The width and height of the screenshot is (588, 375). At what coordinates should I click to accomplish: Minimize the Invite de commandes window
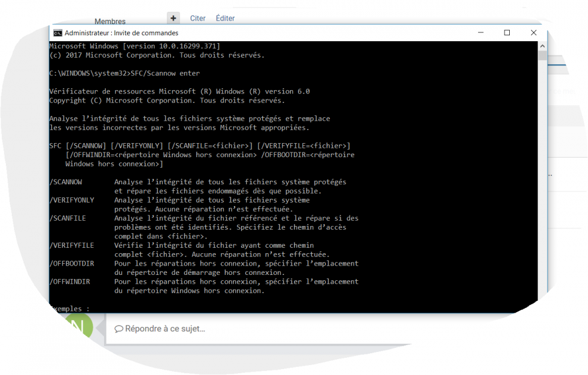(481, 32)
